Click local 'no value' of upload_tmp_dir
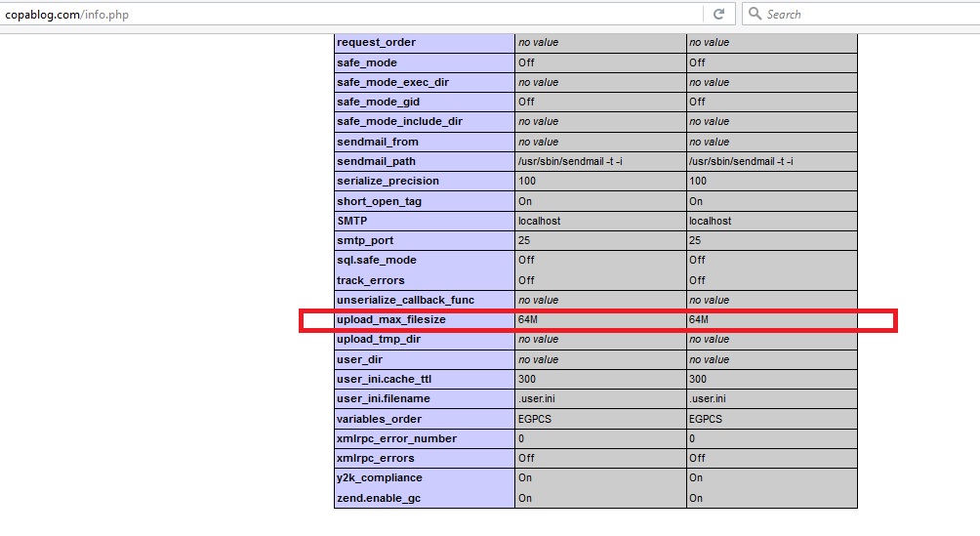980x536 pixels. (x=538, y=339)
